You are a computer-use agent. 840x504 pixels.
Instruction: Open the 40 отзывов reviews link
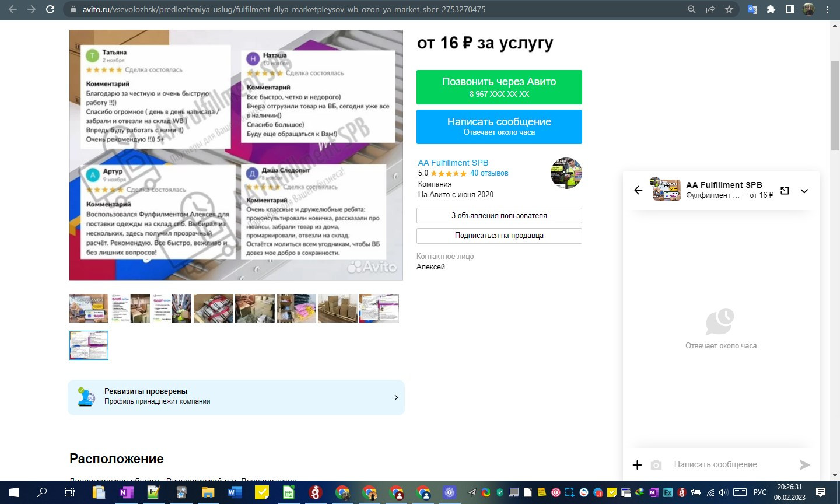489,173
